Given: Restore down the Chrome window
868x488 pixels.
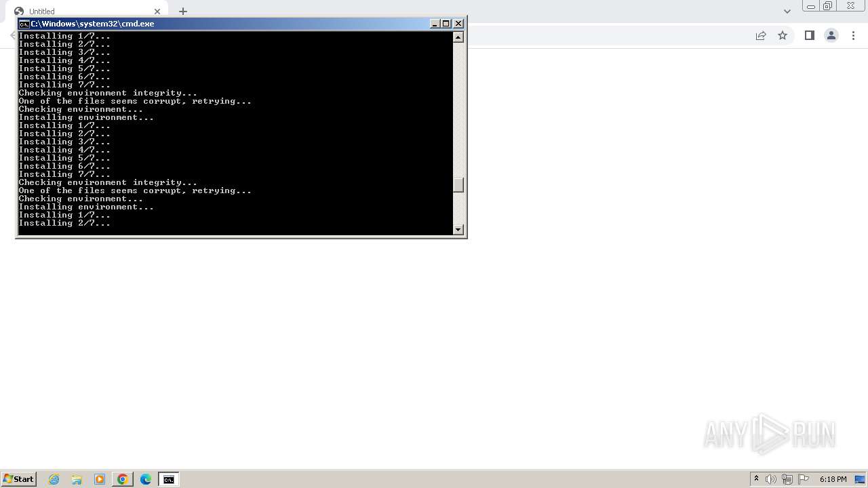Looking at the screenshot, I should pos(828,6).
